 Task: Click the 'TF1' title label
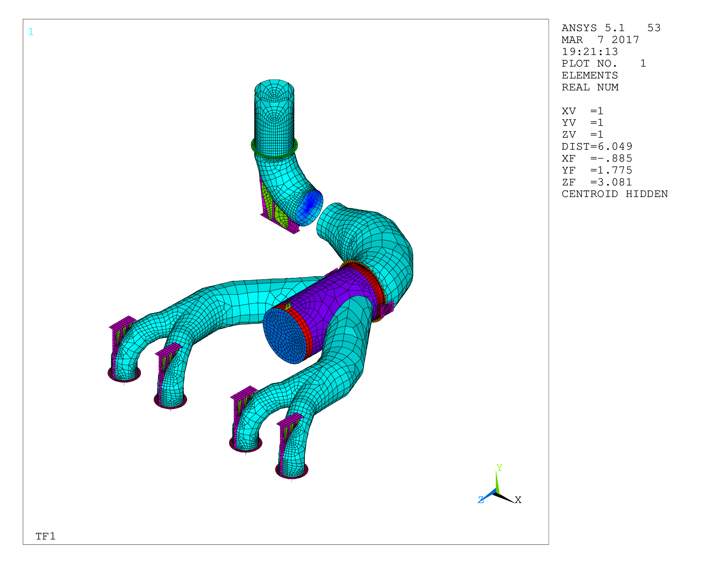pyautogui.click(x=46, y=536)
